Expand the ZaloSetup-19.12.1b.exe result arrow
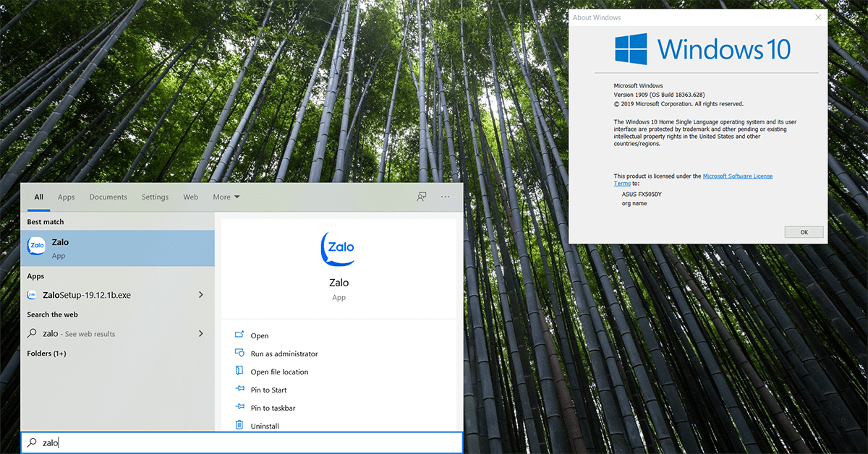868x454 pixels. 201,295
